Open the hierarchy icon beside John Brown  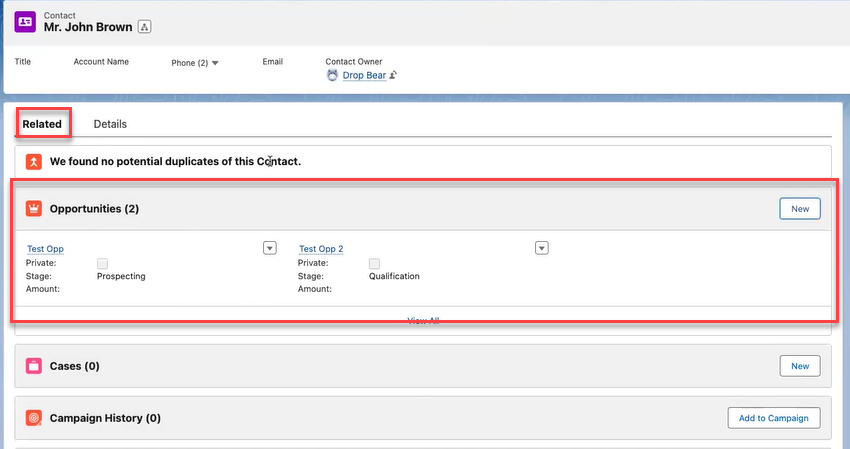point(144,27)
